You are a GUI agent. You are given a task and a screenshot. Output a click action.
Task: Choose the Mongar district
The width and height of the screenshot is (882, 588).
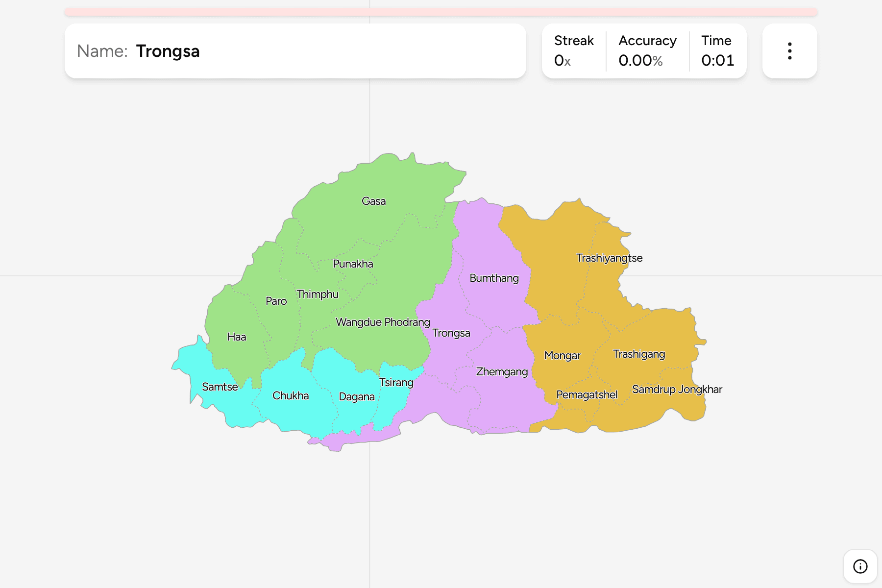click(562, 356)
